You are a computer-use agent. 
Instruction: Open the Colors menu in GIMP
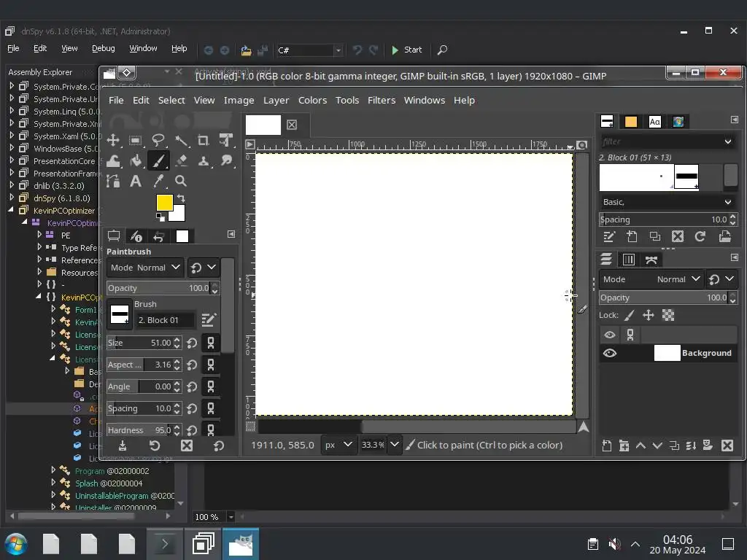coord(312,101)
